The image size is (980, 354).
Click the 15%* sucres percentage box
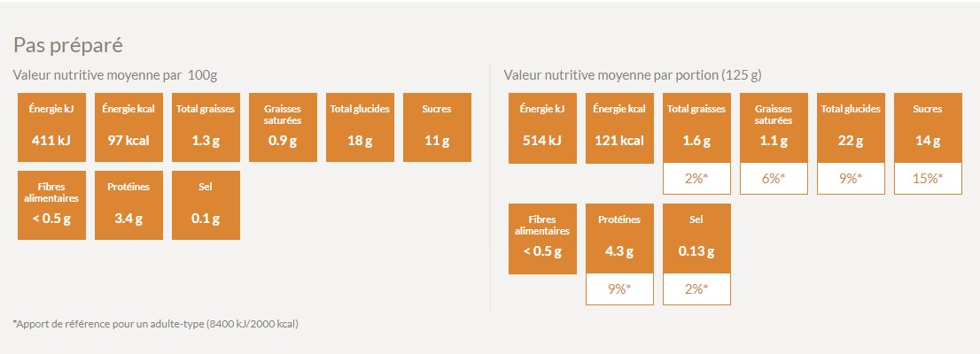click(x=927, y=179)
